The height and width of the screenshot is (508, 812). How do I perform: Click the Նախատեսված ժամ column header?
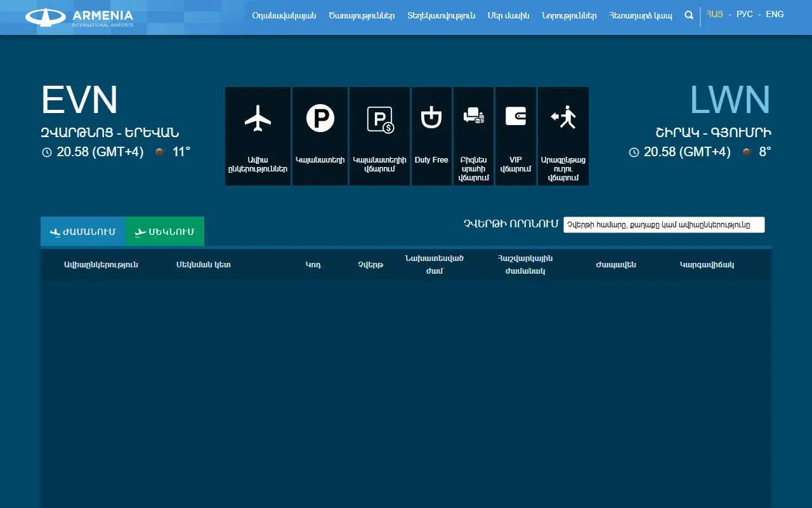(435, 265)
